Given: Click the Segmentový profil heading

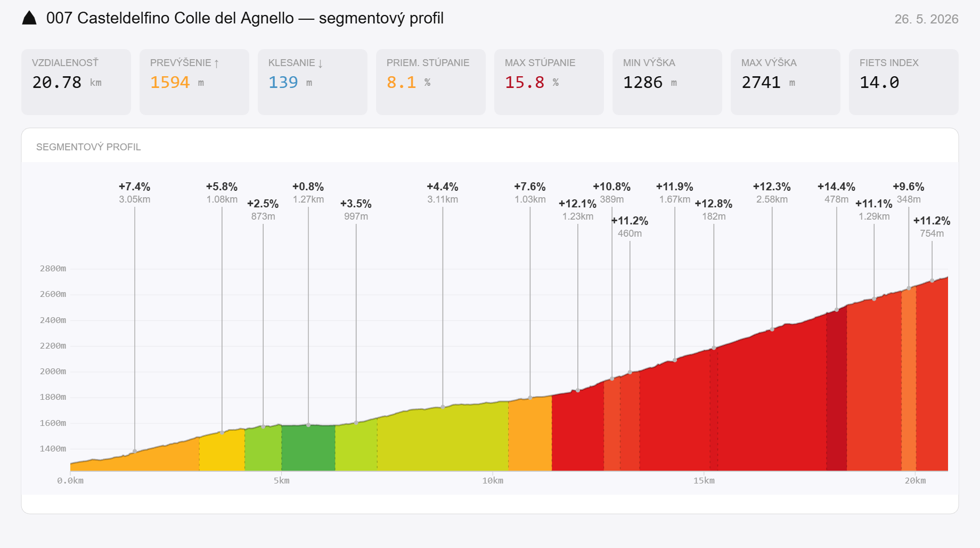Looking at the screenshot, I should coord(88,147).
